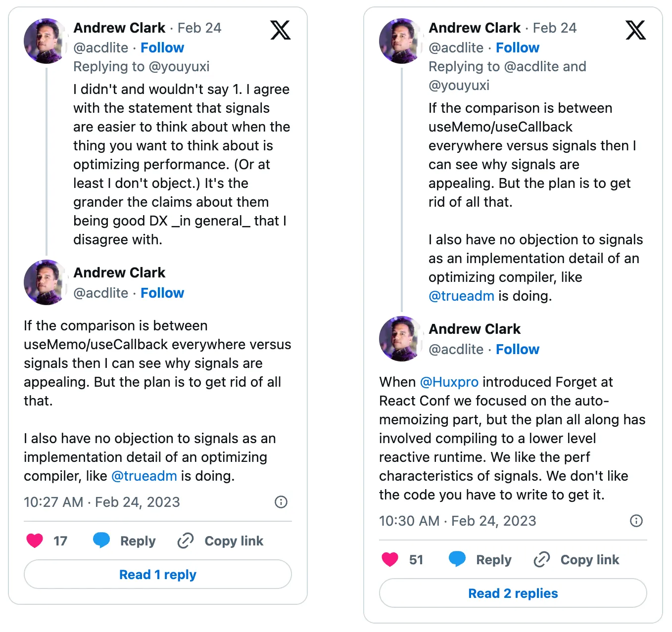Click X logo in left tweet card
This screenshot has height=632, width=672.
coord(280,30)
